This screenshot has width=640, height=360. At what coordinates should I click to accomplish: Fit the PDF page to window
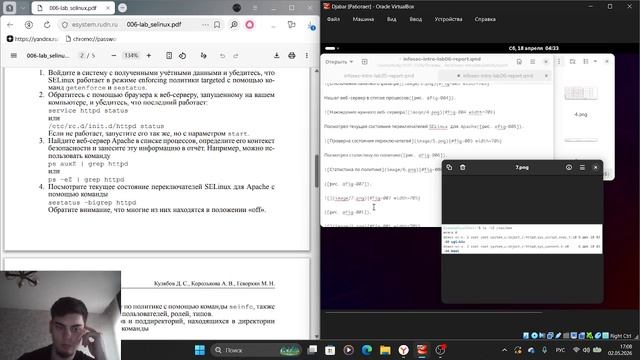point(169,56)
